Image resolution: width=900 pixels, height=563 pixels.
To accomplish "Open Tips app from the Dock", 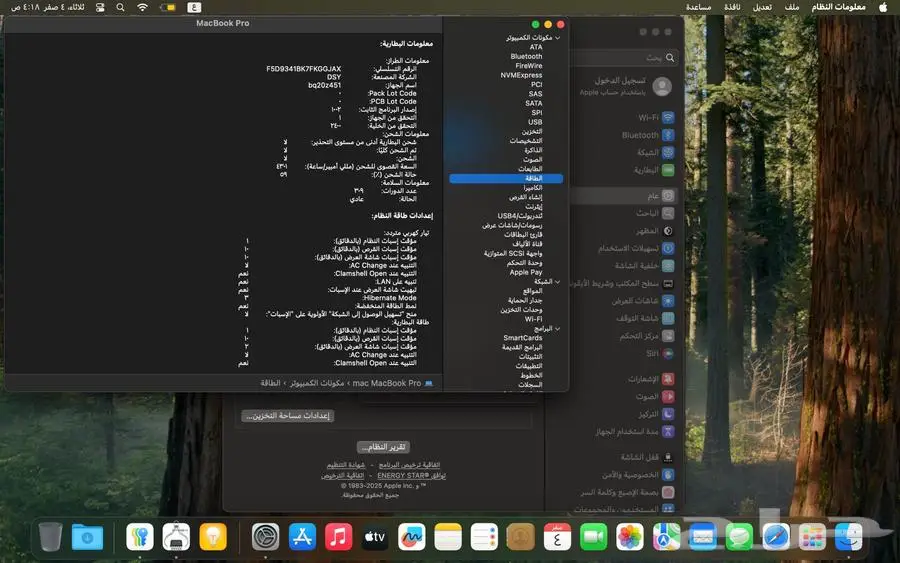I will pyautogui.click(x=213, y=537).
